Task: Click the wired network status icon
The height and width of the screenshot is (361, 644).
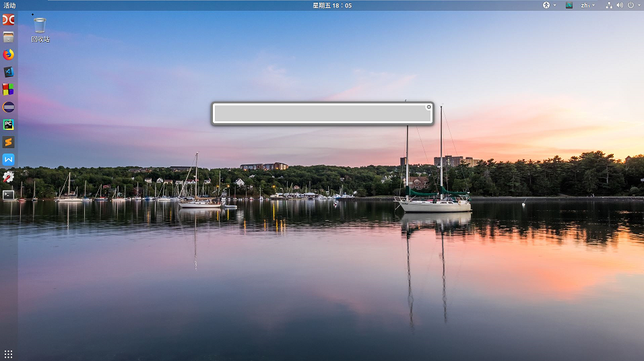Action: [x=609, y=5]
